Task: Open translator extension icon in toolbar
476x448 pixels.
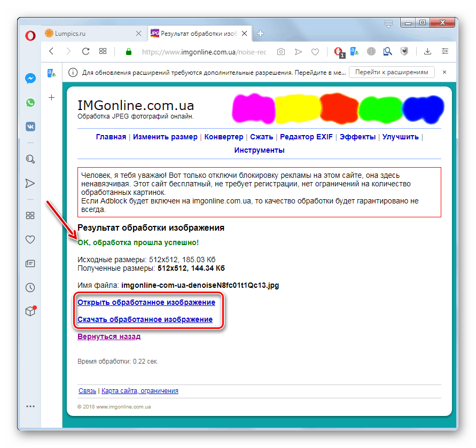Action: tap(354, 51)
